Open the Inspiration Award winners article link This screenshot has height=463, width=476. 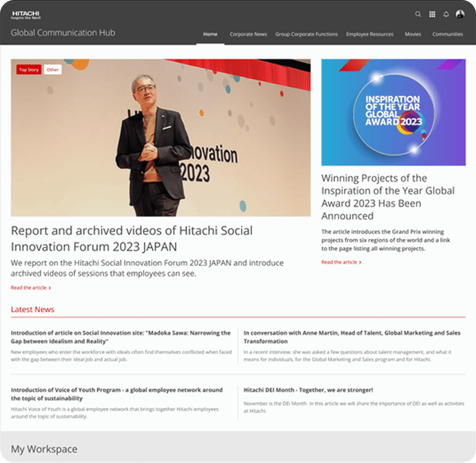pos(339,262)
